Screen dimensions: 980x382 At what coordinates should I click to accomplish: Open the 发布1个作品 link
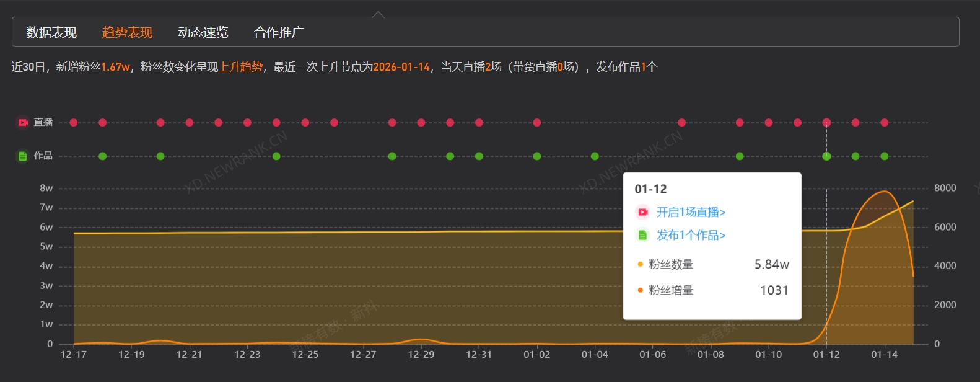tap(691, 235)
